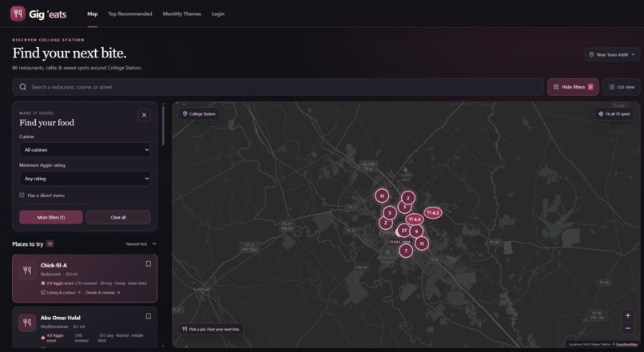Open the 27-spot map cluster
The height and width of the screenshot is (352, 644).
(x=404, y=230)
